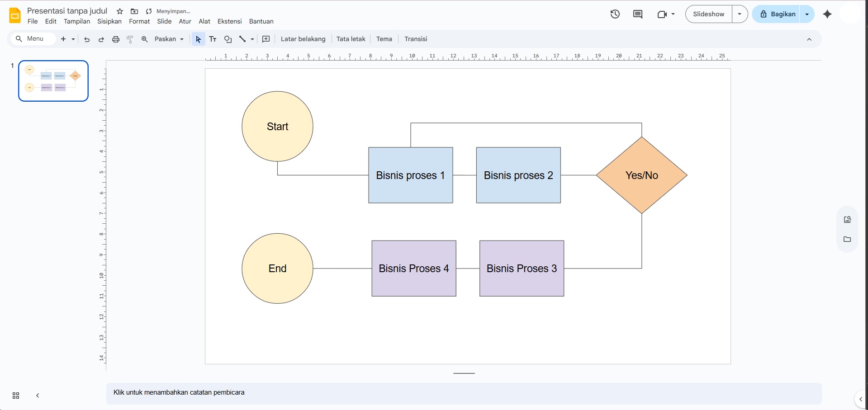Select the Bisnis proses 1 box
Viewport: 868px width, 410px height.
411,175
